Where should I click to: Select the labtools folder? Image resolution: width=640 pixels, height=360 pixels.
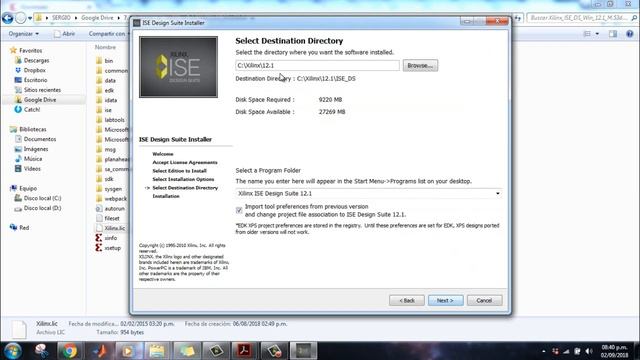[x=114, y=120]
